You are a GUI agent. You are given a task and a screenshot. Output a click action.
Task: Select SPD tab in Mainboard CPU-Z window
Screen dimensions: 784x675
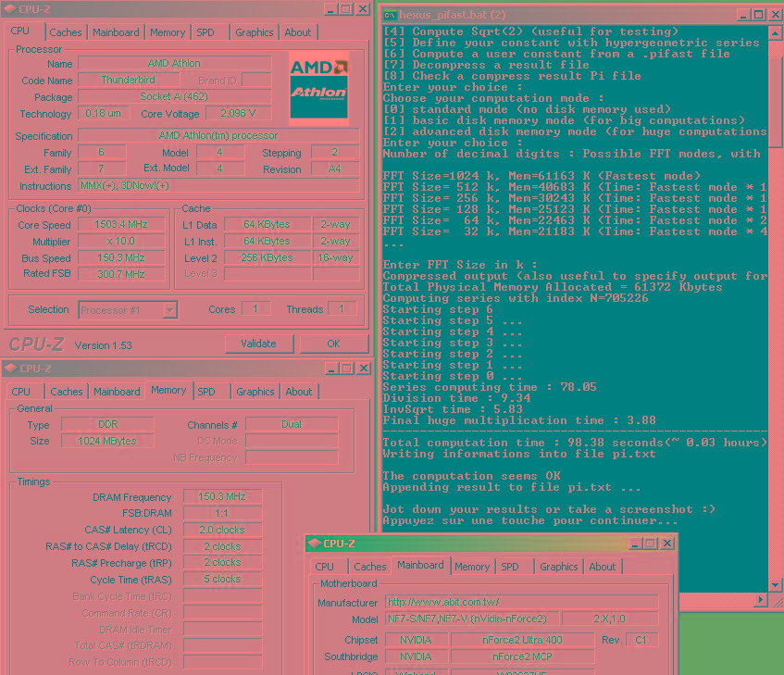510,567
